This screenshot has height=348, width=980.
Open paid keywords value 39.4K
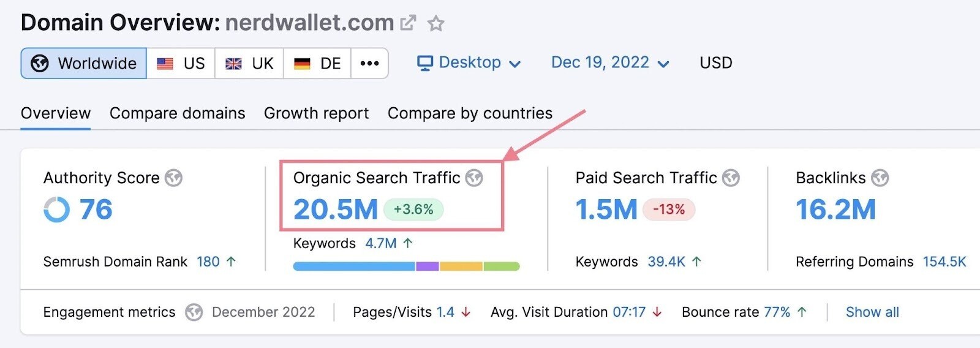click(666, 262)
